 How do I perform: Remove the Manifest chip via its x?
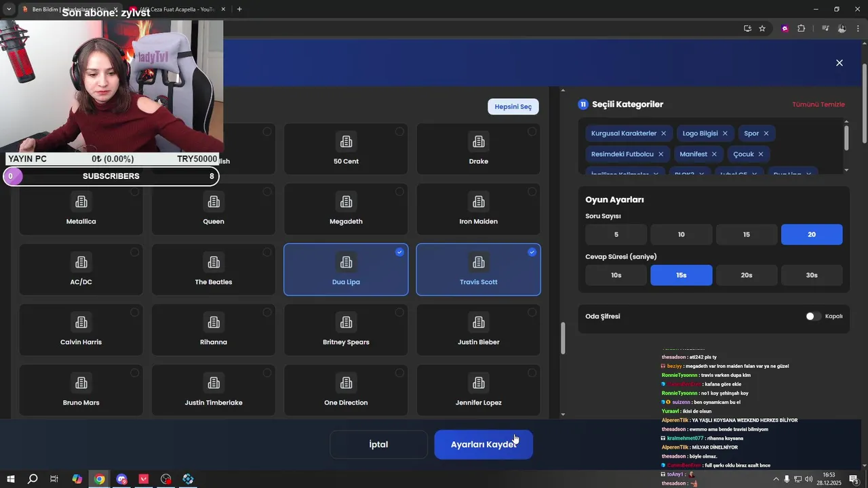pos(714,155)
